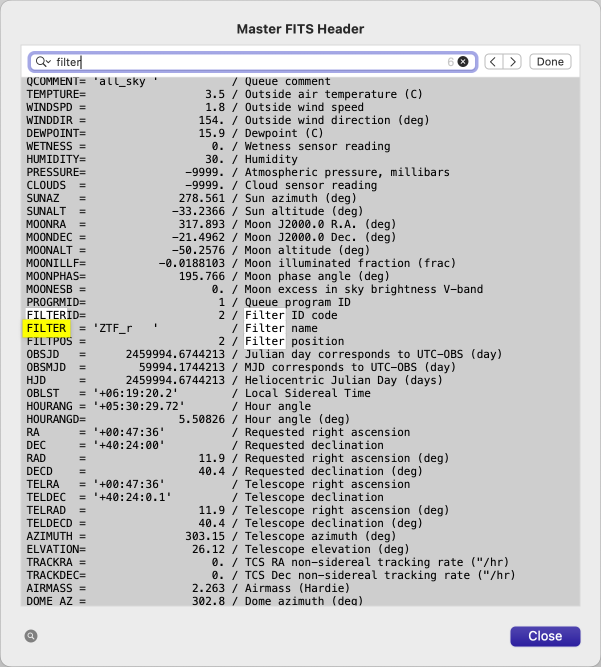Click the magnifier icon at bottom left

click(x=31, y=636)
